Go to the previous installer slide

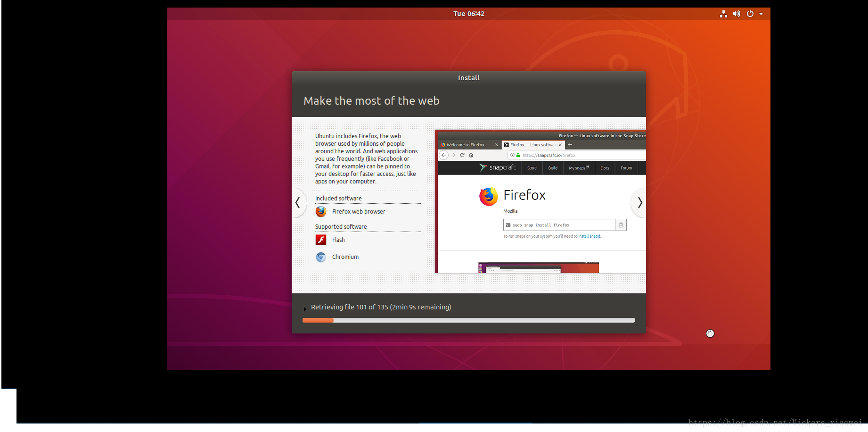tap(298, 203)
